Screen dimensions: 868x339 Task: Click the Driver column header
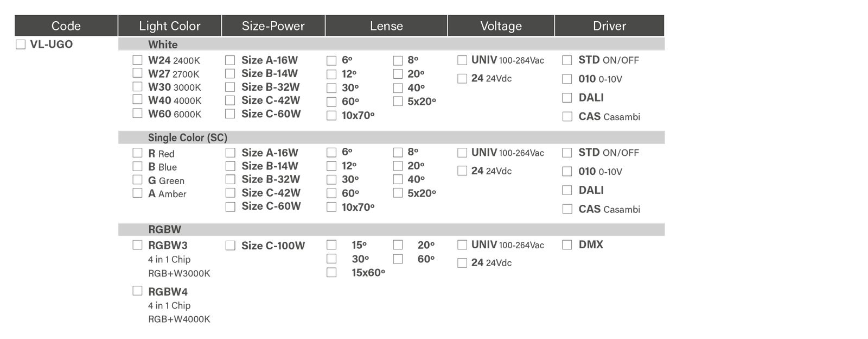609,26
